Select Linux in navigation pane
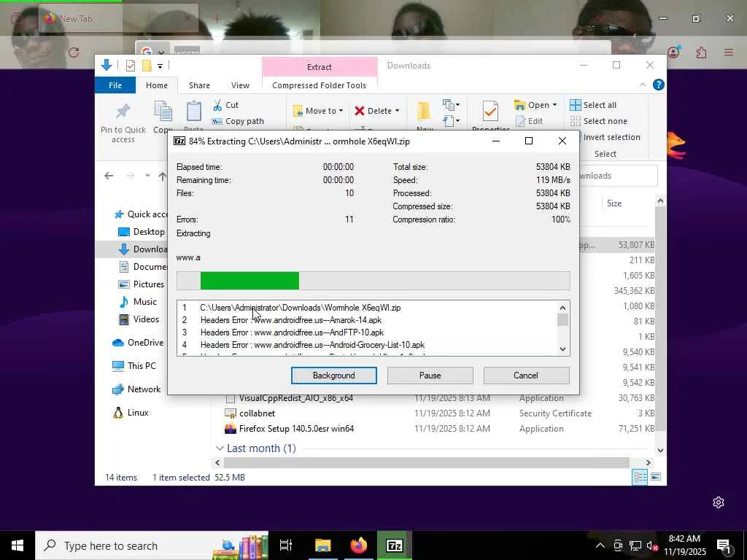747x560 pixels. point(131,413)
